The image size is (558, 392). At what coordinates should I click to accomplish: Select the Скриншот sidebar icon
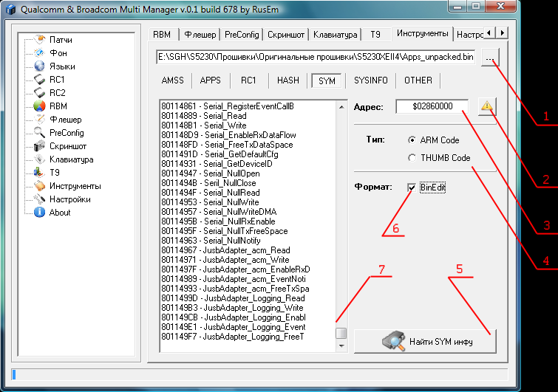click(41, 146)
